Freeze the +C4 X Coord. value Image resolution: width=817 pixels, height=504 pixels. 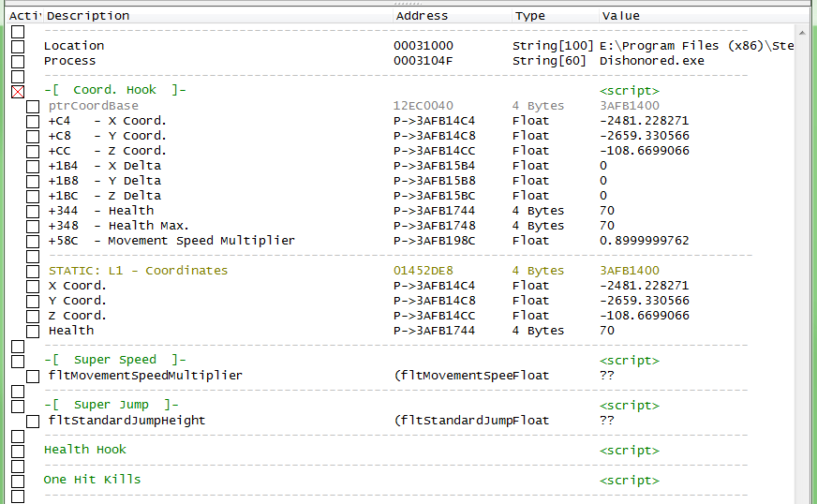click(x=33, y=122)
